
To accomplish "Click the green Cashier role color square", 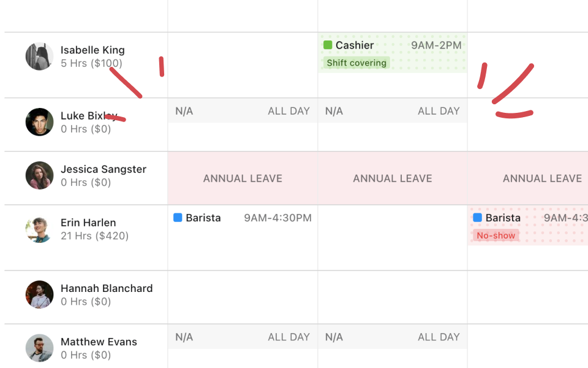I will tap(328, 45).
